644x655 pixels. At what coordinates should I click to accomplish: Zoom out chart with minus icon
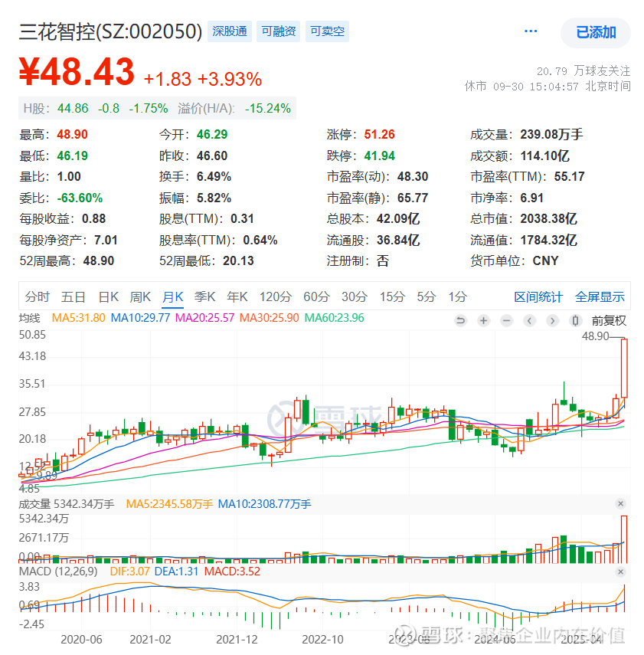(506, 321)
